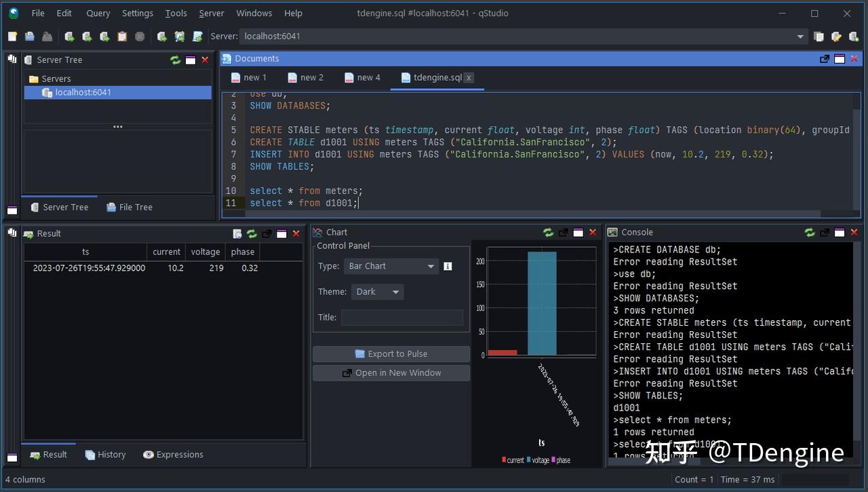Click Open in New Window button
The height and width of the screenshot is (492, 868).
[x=391, y=373]
